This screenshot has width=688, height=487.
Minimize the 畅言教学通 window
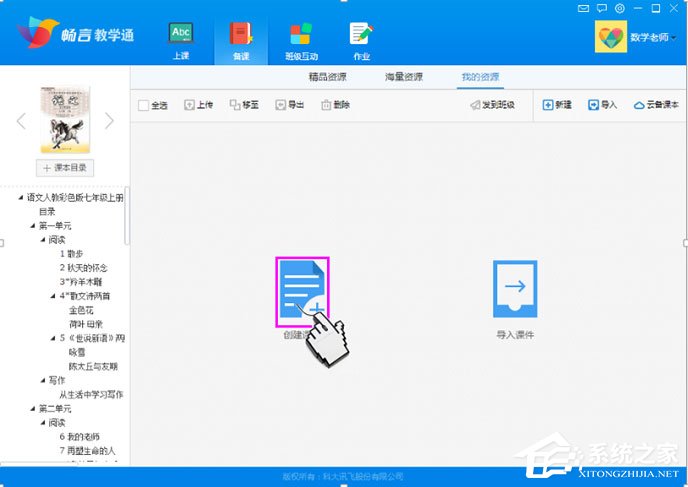click(x=638, y=8)
